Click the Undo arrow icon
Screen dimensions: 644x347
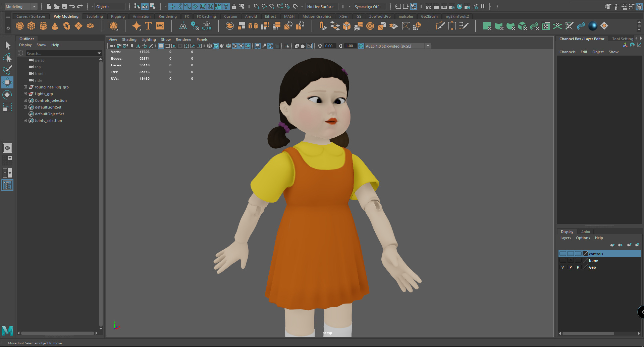tap(72, 6)
